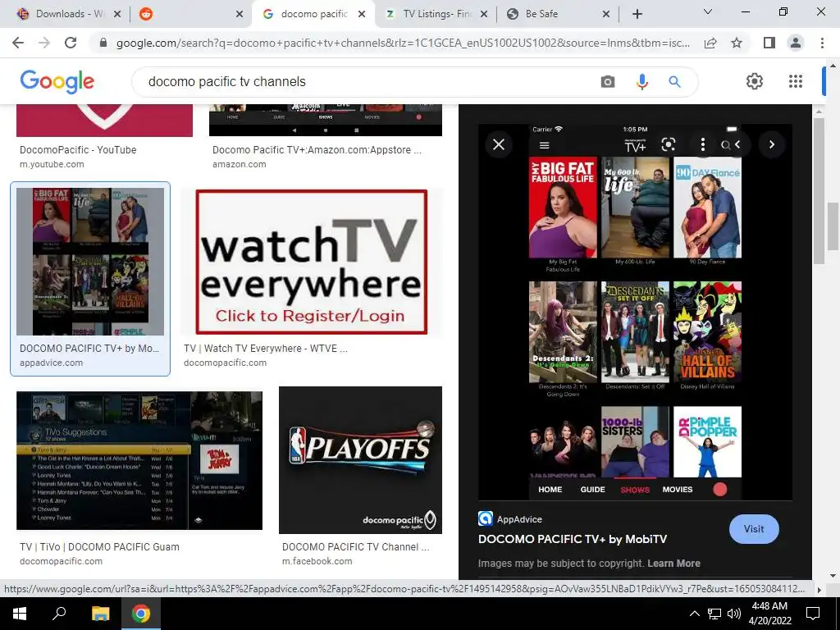Screen dimensions: 840x630
Task: Open the Chrome three-dot menu
Action: [822, 43]
